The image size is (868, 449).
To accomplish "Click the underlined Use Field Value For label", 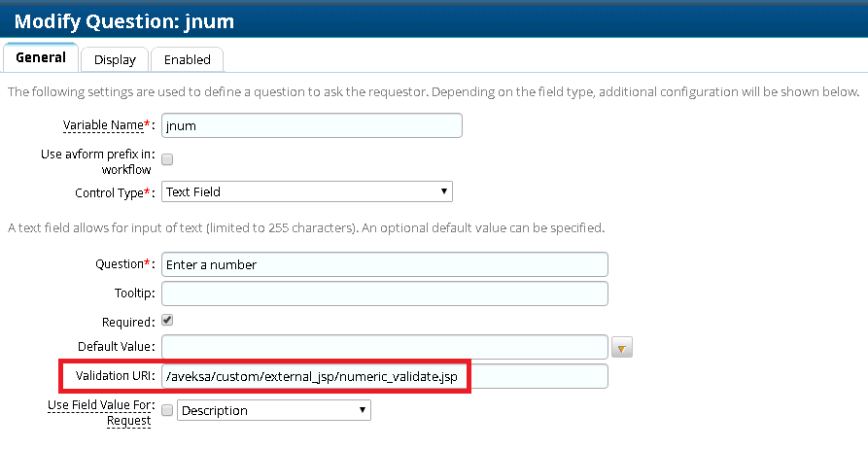I will click(x=101, y=404).
